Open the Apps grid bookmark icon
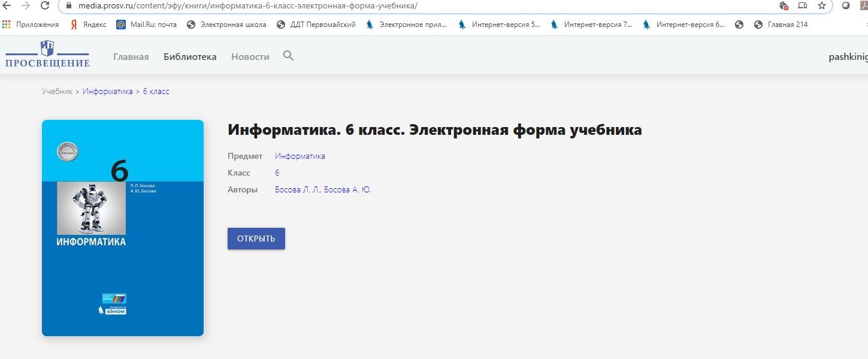The image size is (868, 359). (x=7, y=25)
